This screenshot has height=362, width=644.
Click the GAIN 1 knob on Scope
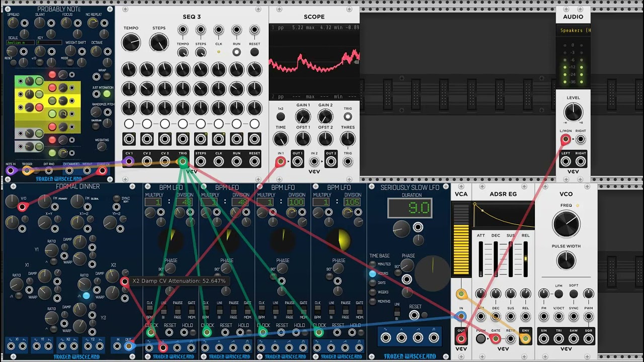(x=303, y=117)
